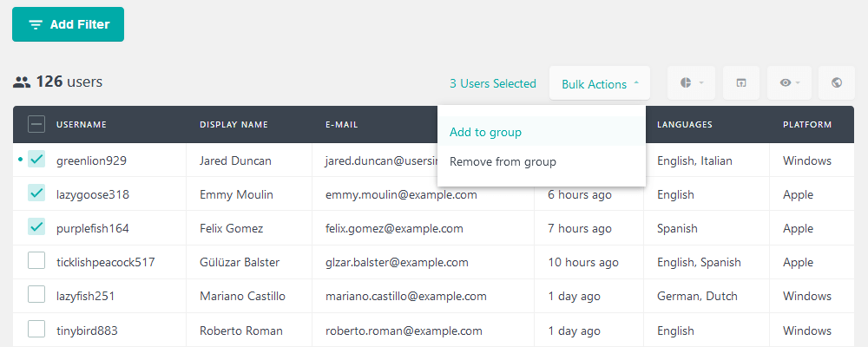Click the users group icon beside 126 users

point(22,82)
